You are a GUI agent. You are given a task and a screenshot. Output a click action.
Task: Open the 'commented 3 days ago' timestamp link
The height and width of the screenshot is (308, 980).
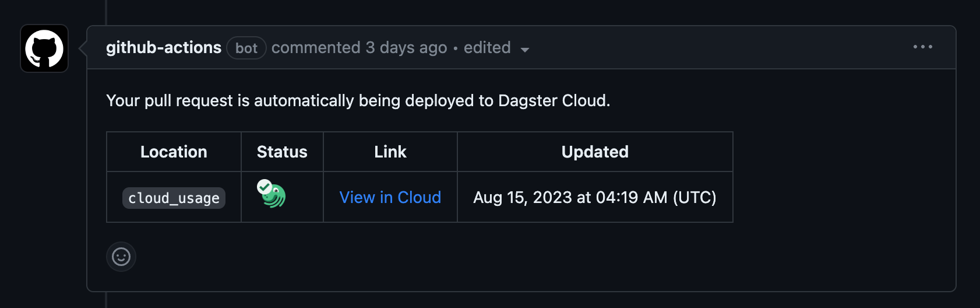click(359, 48)
